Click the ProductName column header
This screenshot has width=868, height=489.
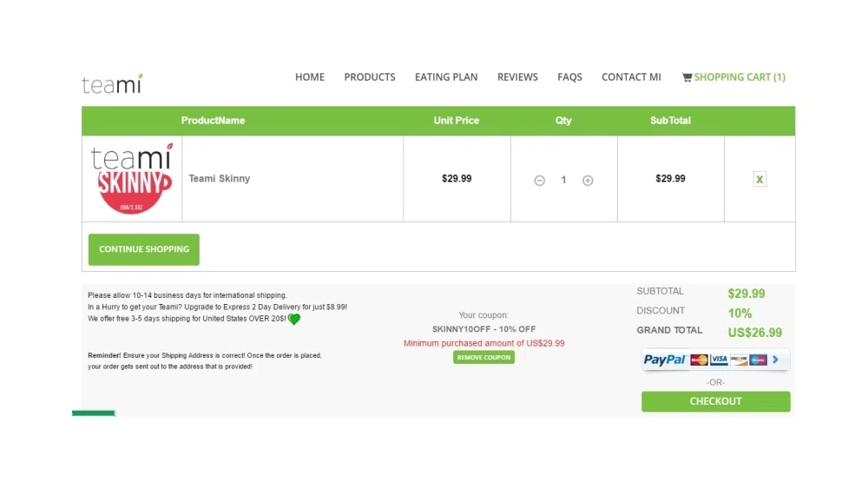coord(214,120)
